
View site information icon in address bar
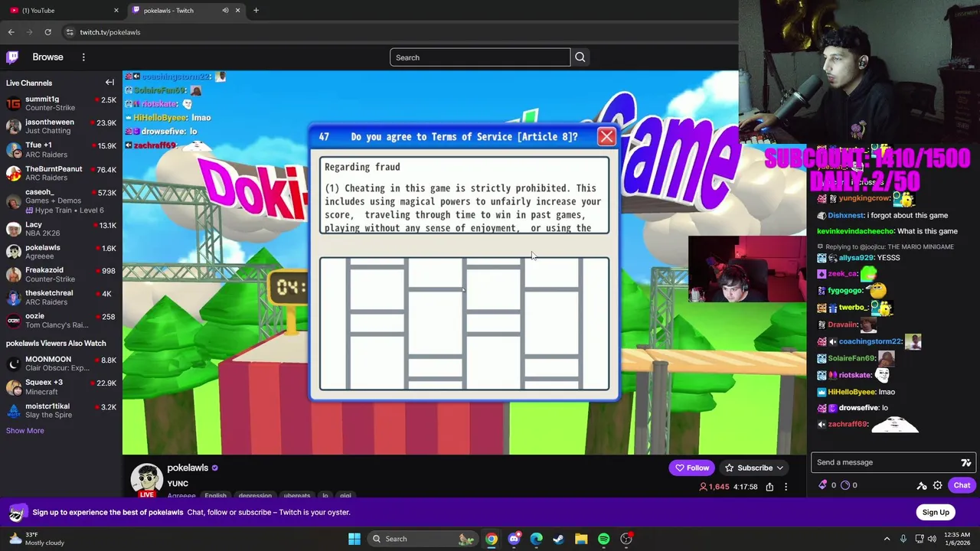click(x=70, y=32)
